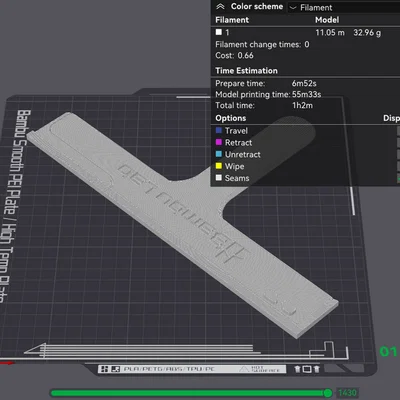
Task: Click the Options section heading
Action: pos(231,118)
